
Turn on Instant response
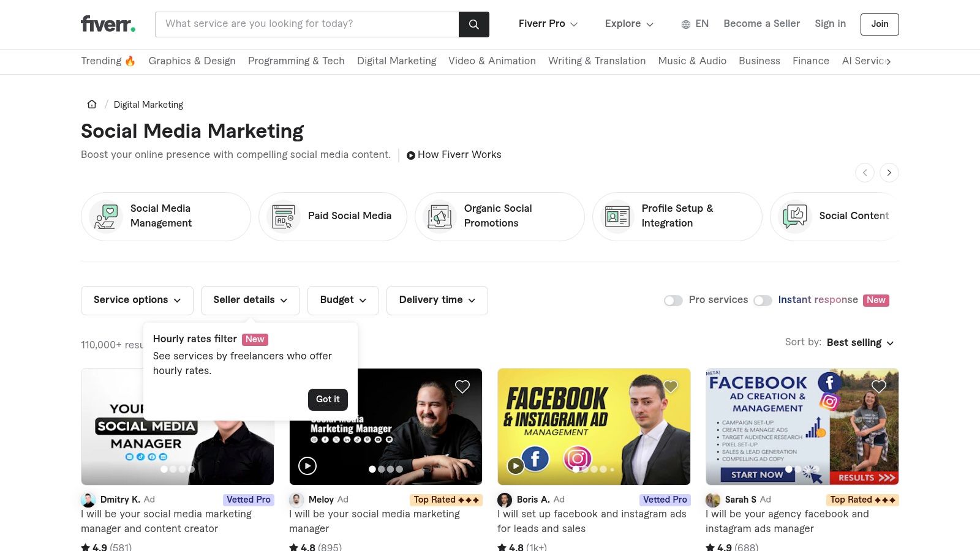pos(763,300)
